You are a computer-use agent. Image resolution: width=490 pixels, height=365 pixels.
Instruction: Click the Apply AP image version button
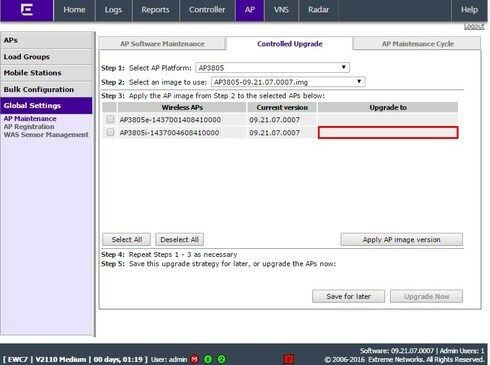pyautogui.click(x=401, y=239)
